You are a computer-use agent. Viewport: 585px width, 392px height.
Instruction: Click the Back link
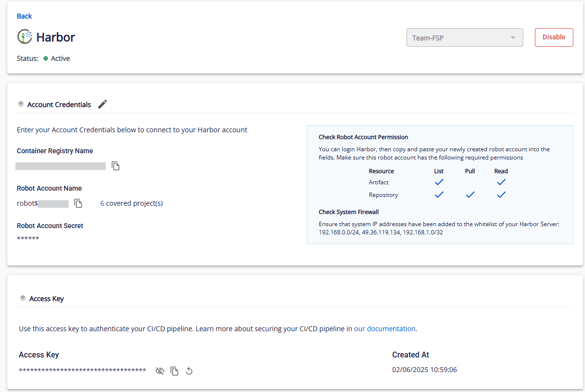click(x=24, y=16)
